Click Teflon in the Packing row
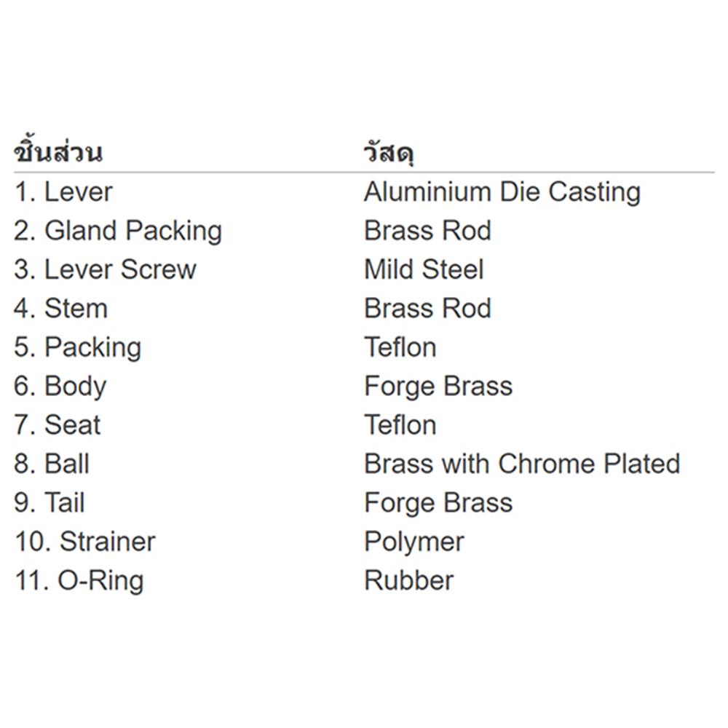This screenshot has width=728, height=728. tap(400, 347)
